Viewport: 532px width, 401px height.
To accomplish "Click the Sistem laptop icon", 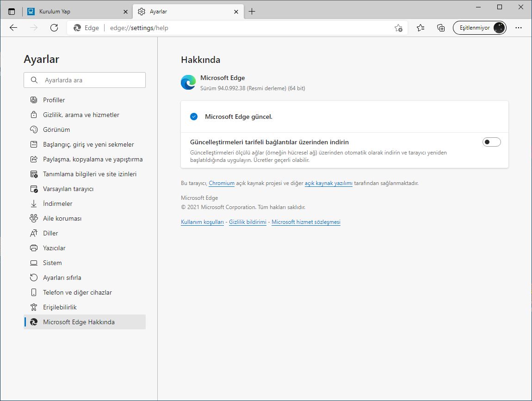I will pyautogui.click(x=34, y=263).
